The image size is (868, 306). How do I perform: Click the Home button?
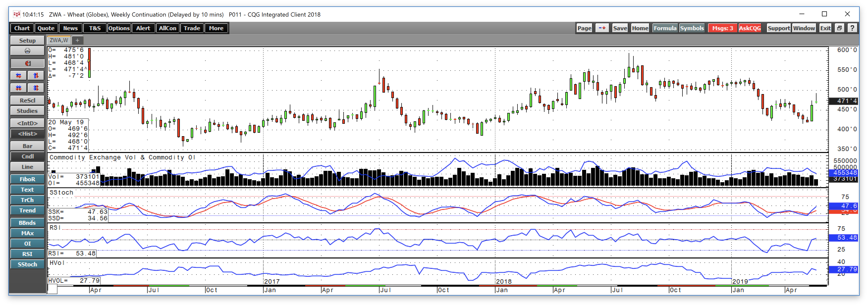[x=640, y=28]
